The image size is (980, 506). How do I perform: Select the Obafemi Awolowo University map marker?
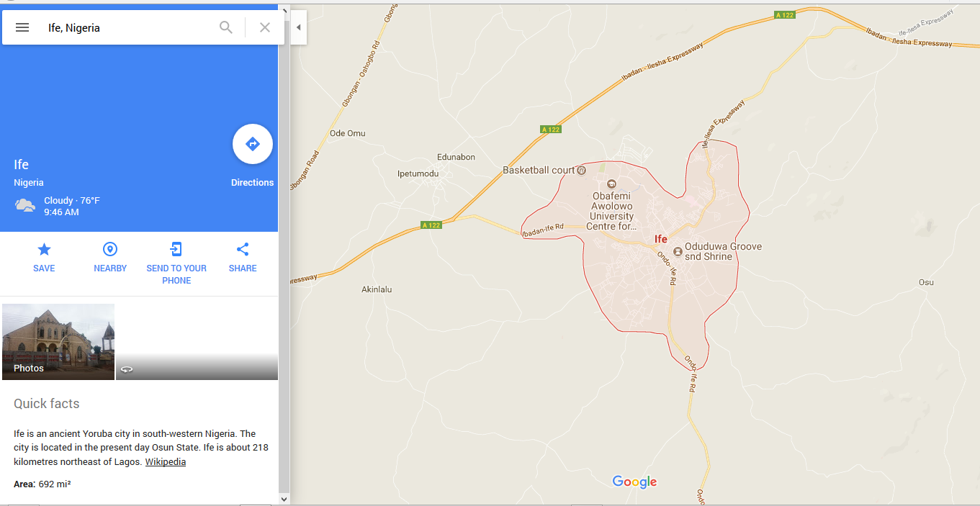click(612, 184)
